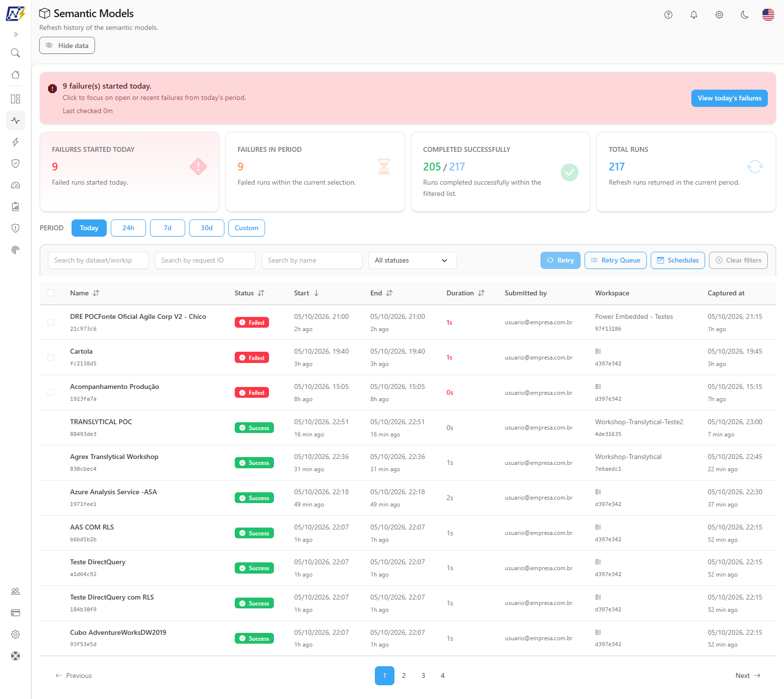
Task: Expand the sidebar with double chevron
Action: pyautogui.click(x=16, y=34)
